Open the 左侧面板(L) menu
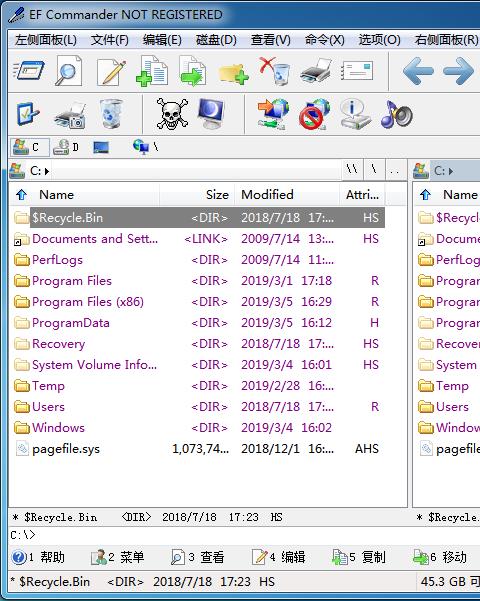Image resolution: width=480 pixels, height=601 pixels. pyautogui.click(x=46, y=40)
